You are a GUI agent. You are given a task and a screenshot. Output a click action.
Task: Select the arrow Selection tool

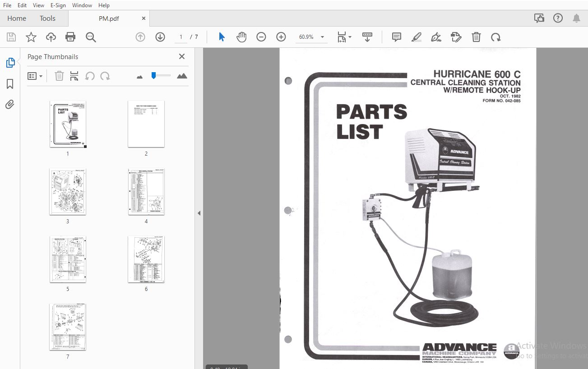222,37
